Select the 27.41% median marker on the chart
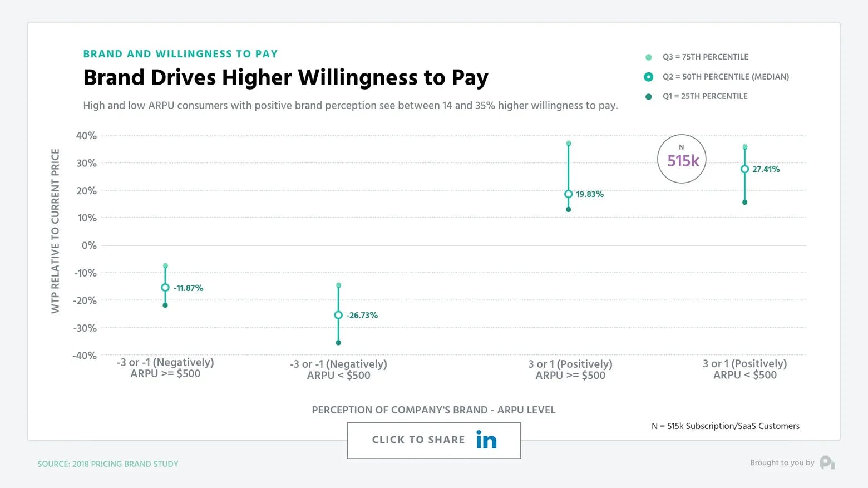This screenshot has width=868, height=488. [744, 169]
